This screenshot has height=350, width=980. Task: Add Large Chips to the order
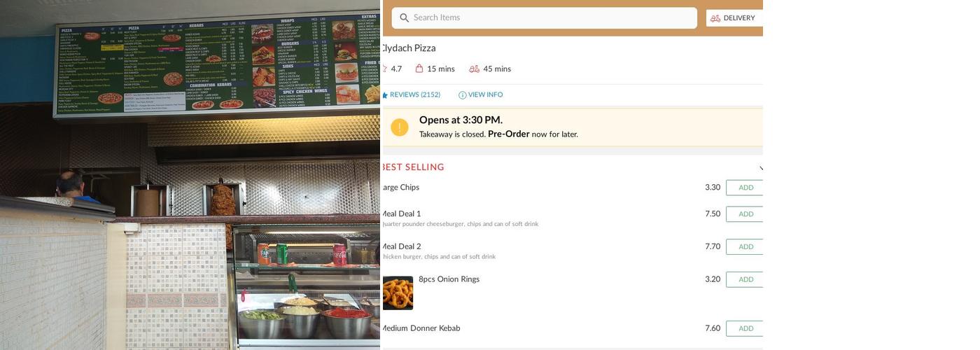pos(745,188)
